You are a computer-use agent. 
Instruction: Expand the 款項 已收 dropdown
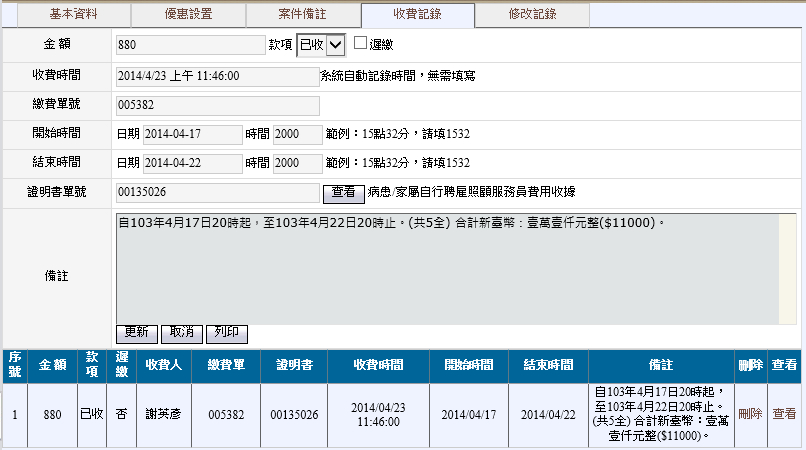click(321, 45)
